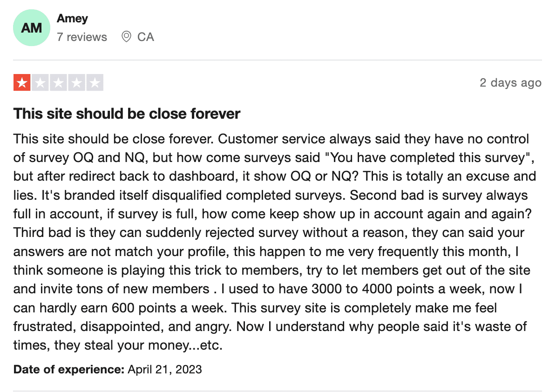This screenshot has width=556, height=392.
Task: Click the text 'You have completed this survey'
Action: (427, 158)
